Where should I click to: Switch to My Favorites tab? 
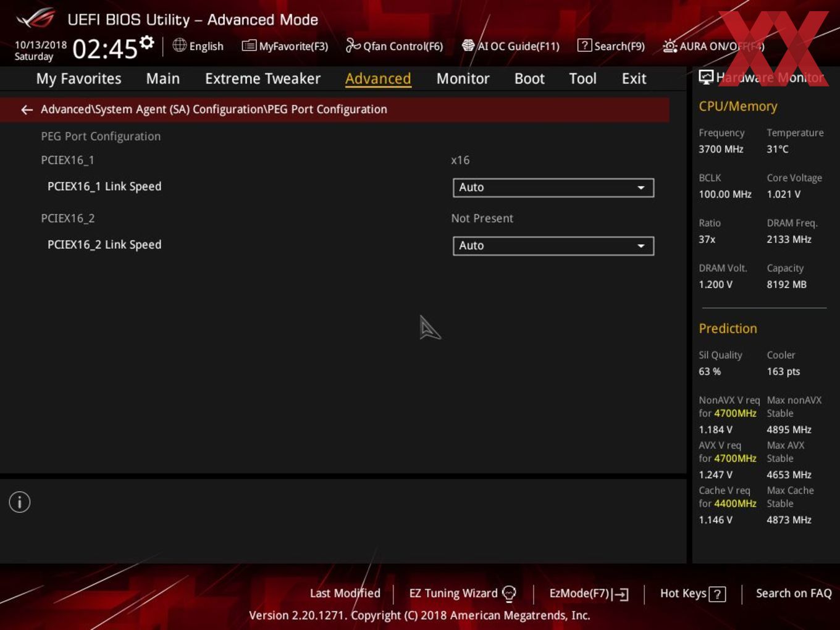point(78,79)
